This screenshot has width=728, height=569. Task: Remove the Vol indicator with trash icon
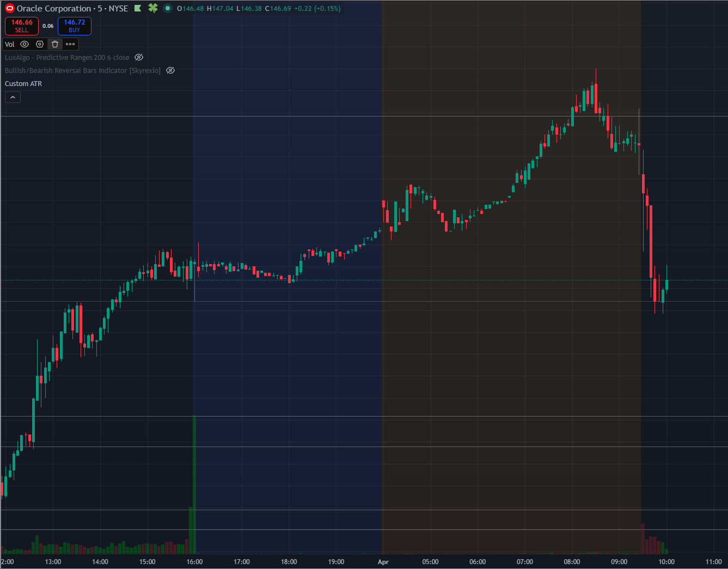coord(55,44)
